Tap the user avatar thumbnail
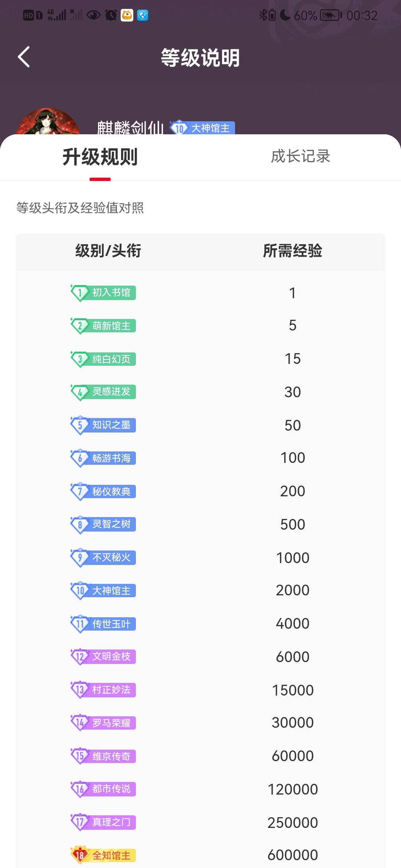 pos(48,122)
